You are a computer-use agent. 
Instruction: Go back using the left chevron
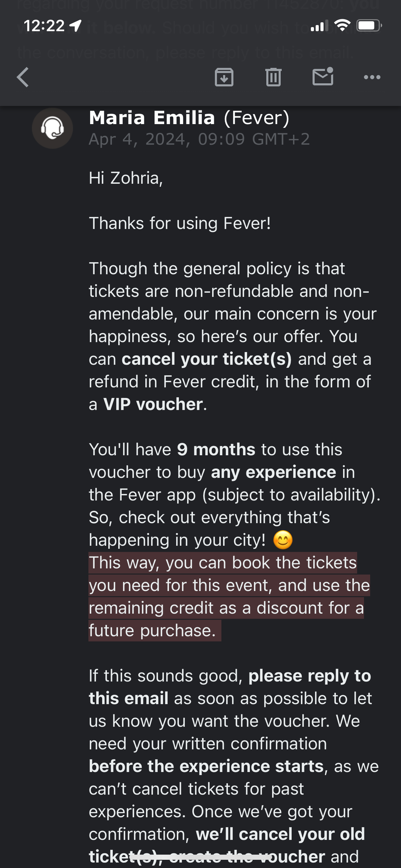click(23, 77)
